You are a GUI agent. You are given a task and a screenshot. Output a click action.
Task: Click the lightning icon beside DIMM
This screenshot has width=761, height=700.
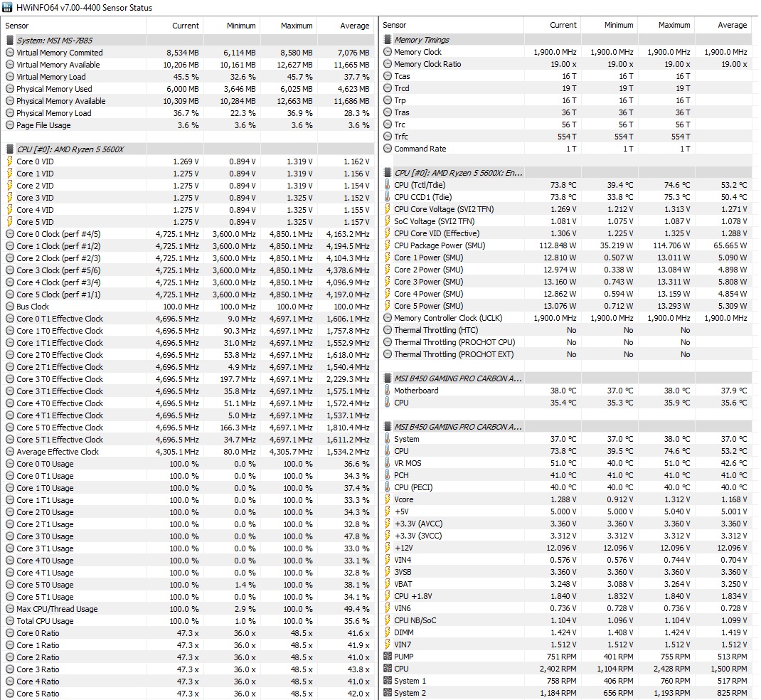coord(388,632)
